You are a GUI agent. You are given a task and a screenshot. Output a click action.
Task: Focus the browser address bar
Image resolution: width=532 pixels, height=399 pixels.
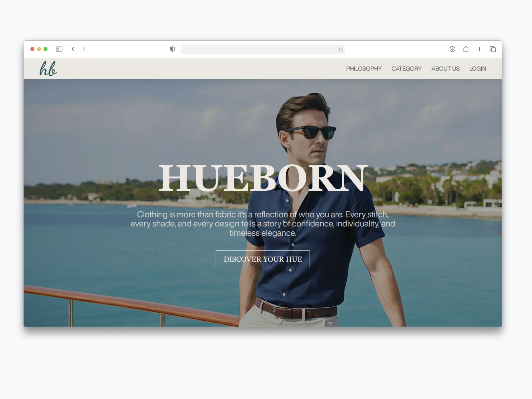pos(263,49)
